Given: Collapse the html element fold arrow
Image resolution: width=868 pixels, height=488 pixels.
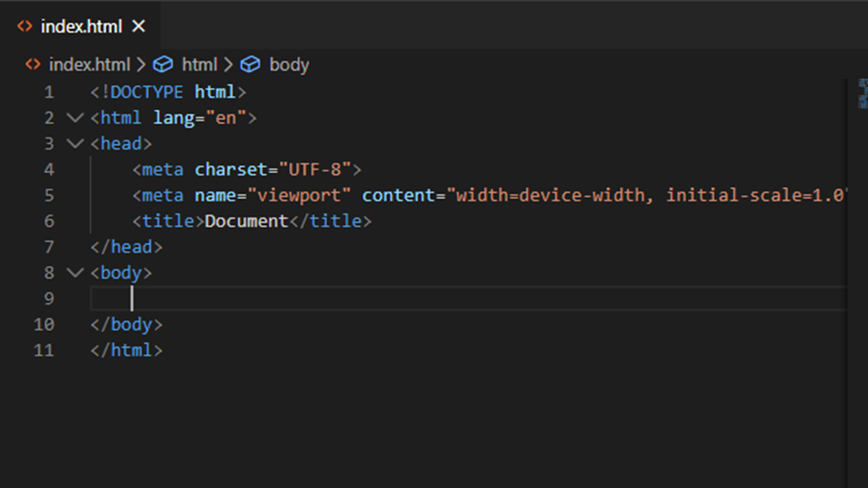Looking at the screenshot, I should [x=75, y=117].
